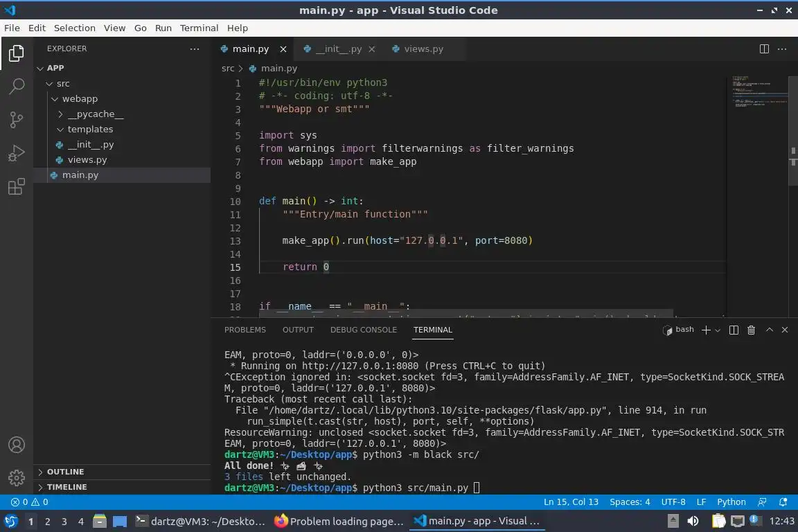
Task: Open errors and warnings status indicator
Action: coord(30,502)
